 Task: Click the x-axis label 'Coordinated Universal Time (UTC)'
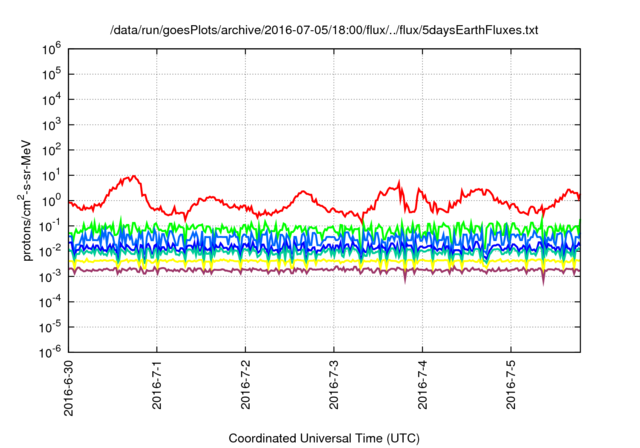pyautogui.click(x=324, y=438)
